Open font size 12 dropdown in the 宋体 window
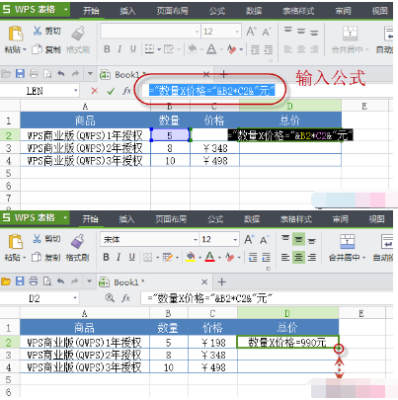Screen dimensions: 398x400 pyautogui.click(x=235, y=240)
